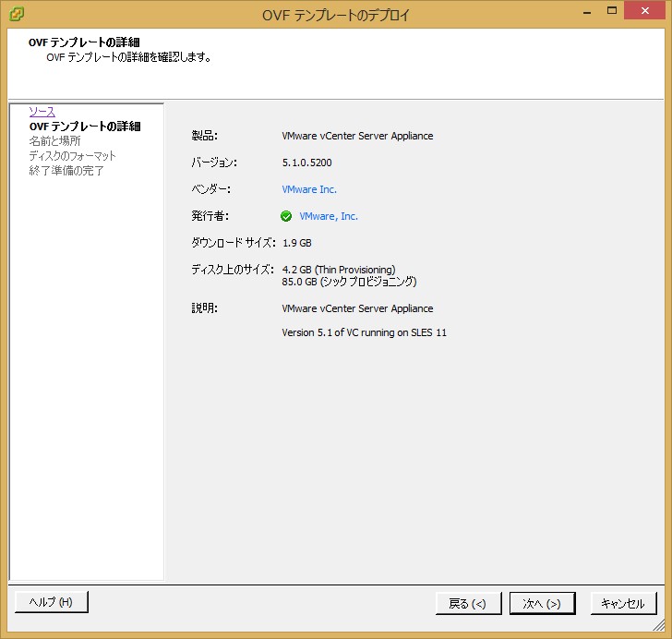Click the Version 5.1 of VC running on SLES 11 text
The height and width of the screenshot is (639, 672).
point(365,332)
